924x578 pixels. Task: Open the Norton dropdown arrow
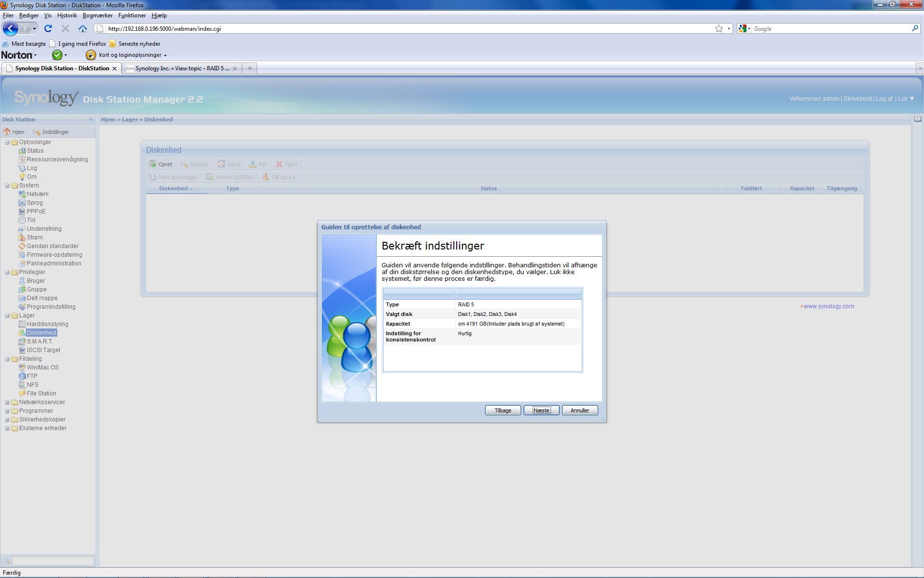coord(35,55)
